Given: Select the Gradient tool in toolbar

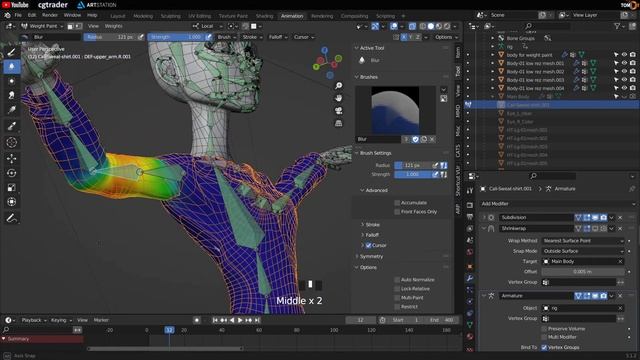Looking at the screenshot, I should (11, 110).
